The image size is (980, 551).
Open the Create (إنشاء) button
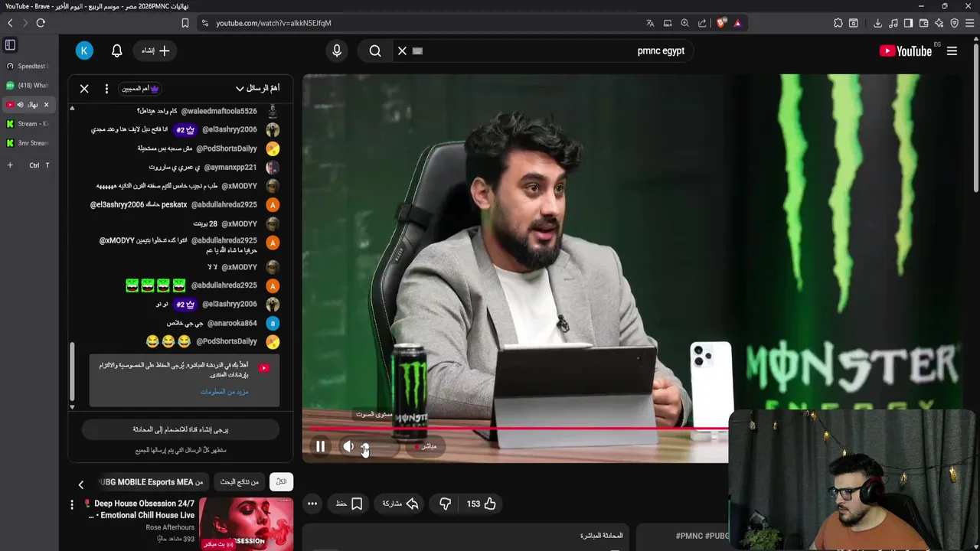(x=155, y=51)
